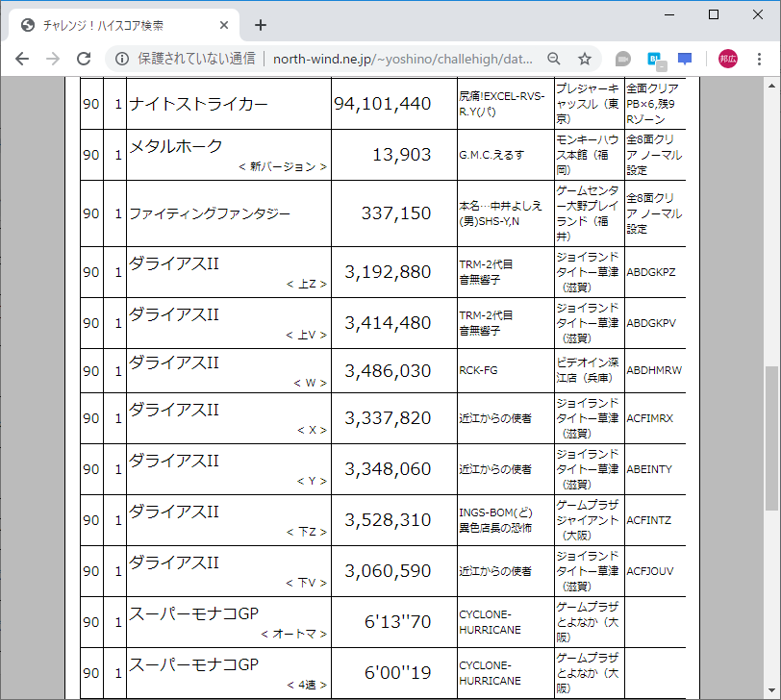Click the player INGS-BOM(ど) 異色店長の恐怖
Image resolution: width=781 pixels, height=700 pixels.
pos(495,520)
